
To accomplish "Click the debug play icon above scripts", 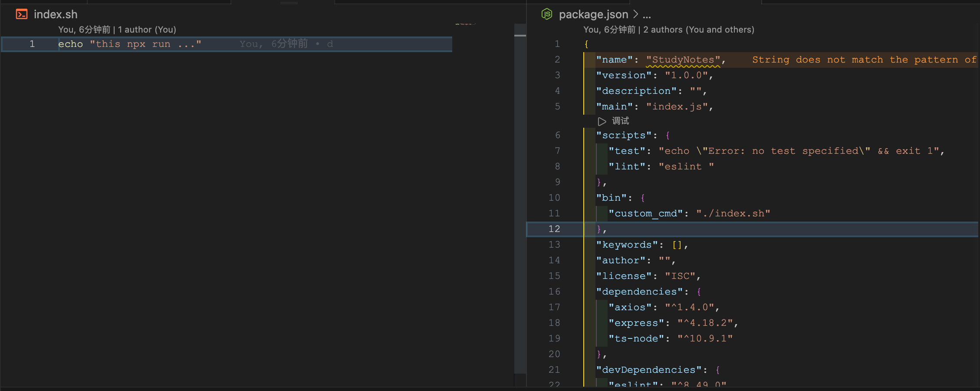I will click(x=602, y=121).
